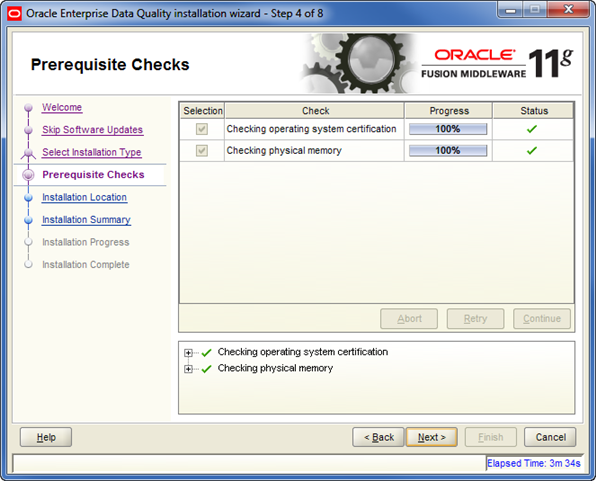Screen dimensions: 596x481
Task: Click the Welcome step bullet icon
Action: tap(28, 108)
